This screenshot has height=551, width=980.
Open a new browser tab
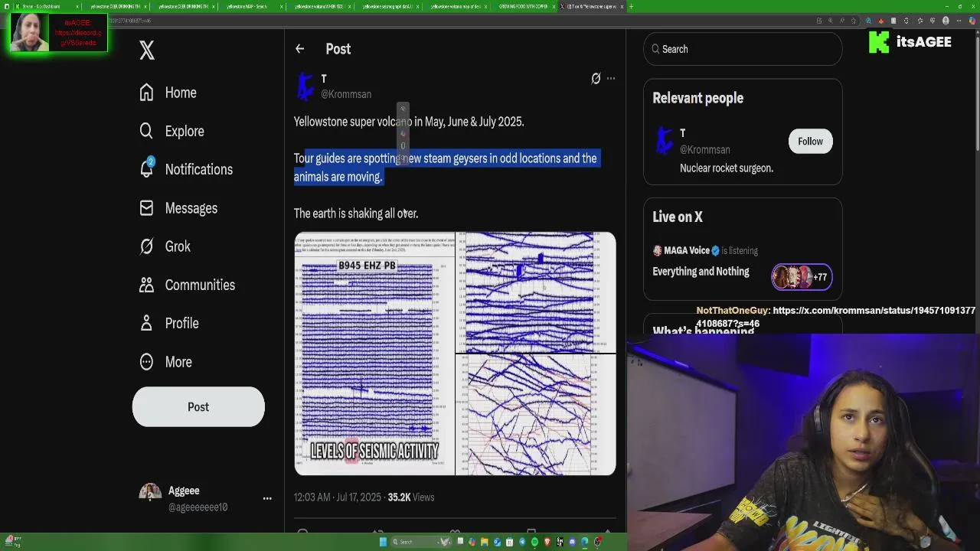pyautogui.click(x=632, y=6)
